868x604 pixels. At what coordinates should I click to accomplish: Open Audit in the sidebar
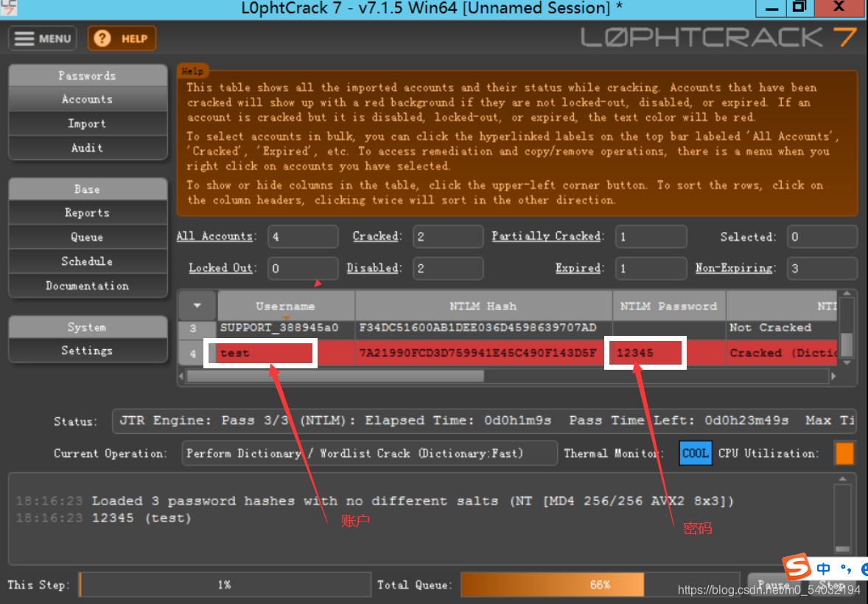[88, 148]
